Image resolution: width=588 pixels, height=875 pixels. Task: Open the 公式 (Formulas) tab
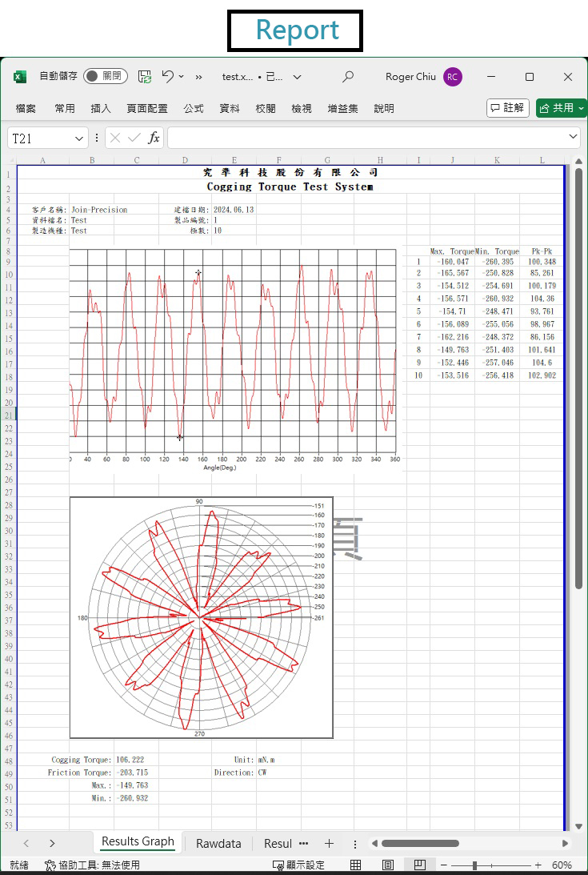point(194,108)
